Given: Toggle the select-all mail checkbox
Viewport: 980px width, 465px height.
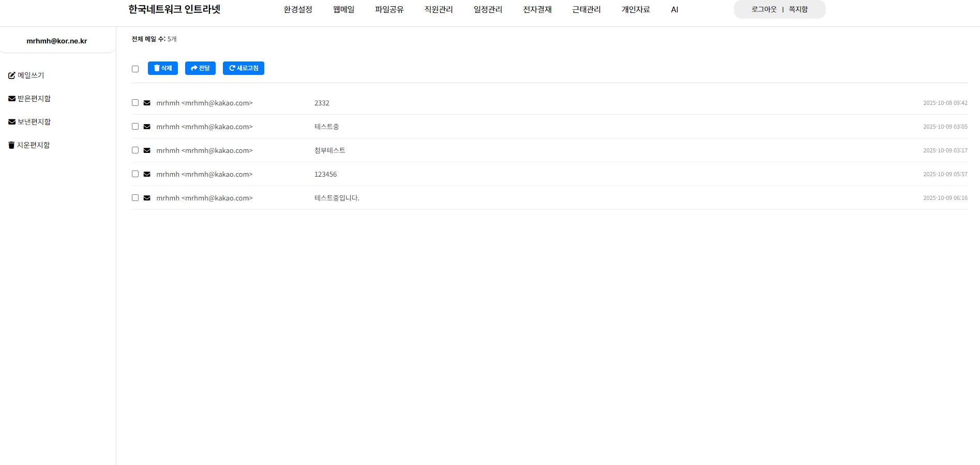Looking at the screenshot, I should coord(135,69).
